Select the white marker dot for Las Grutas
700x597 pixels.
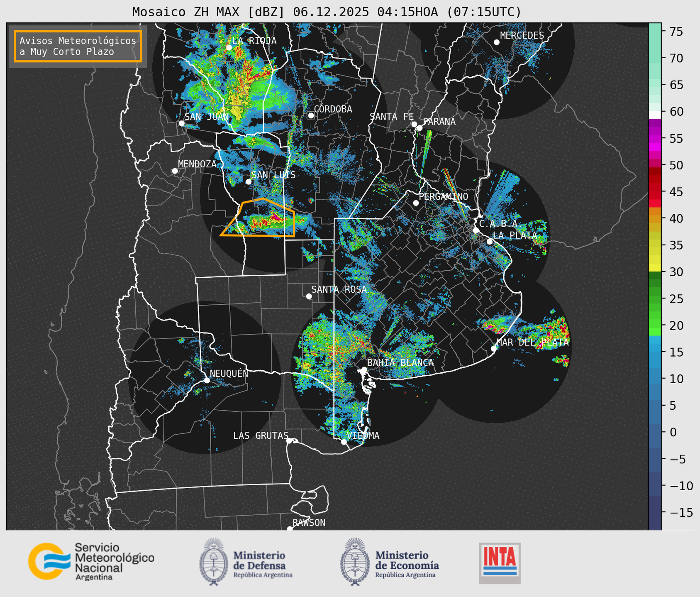(289, 441)
